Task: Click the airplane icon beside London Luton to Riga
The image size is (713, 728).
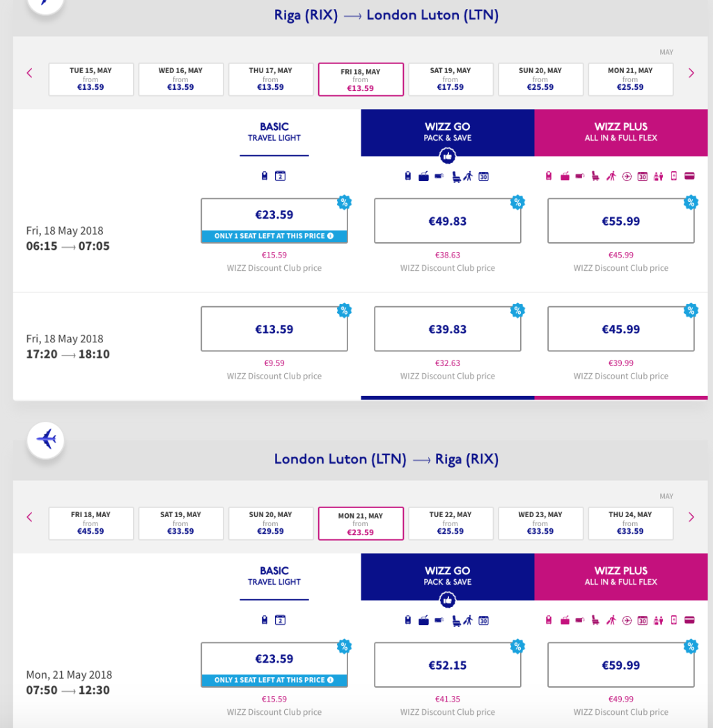Action: (x=46, y=440)
